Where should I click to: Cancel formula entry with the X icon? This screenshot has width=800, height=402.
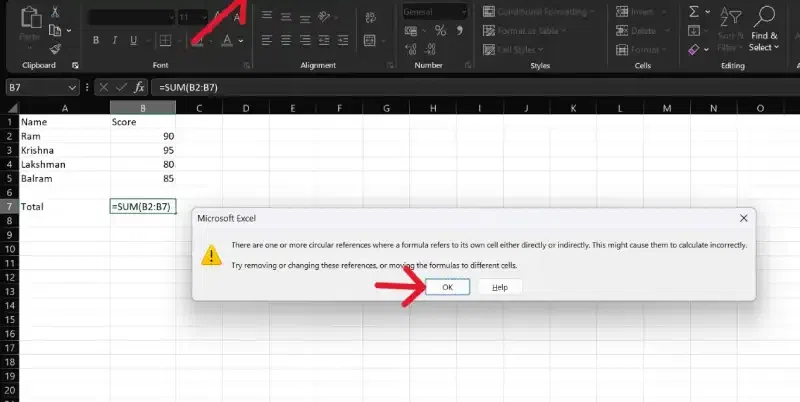pos(104,88)
